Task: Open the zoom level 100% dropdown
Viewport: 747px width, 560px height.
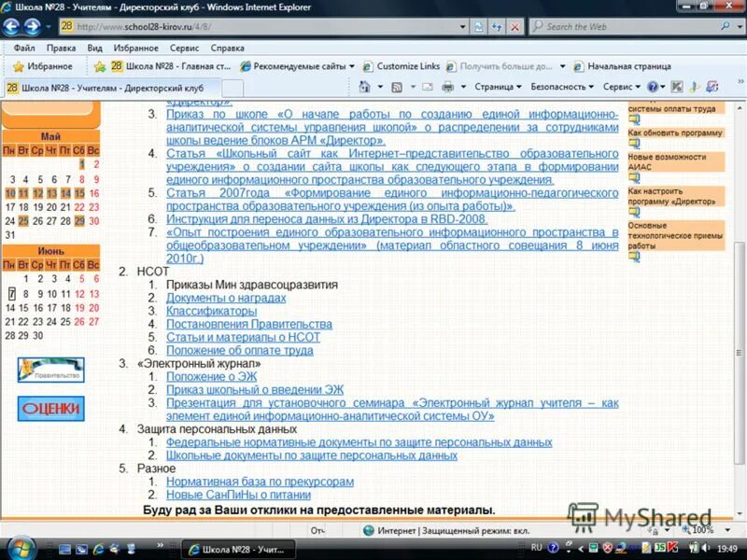Action: point(727,530)
